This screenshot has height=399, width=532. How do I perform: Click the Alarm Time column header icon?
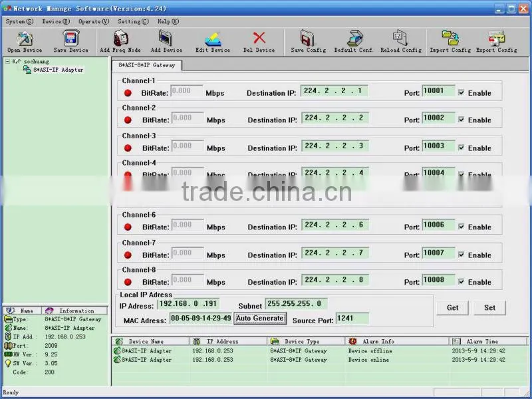click(x=457, y=341)
